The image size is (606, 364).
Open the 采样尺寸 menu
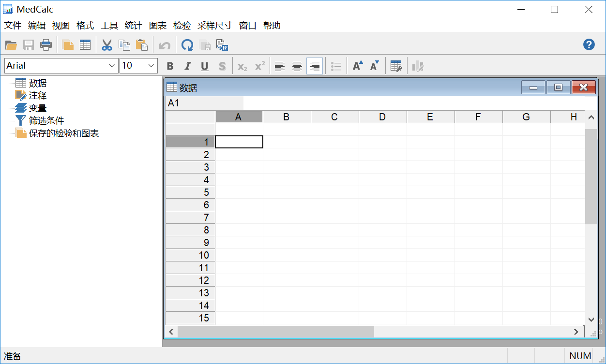click(x=215, y=26)
